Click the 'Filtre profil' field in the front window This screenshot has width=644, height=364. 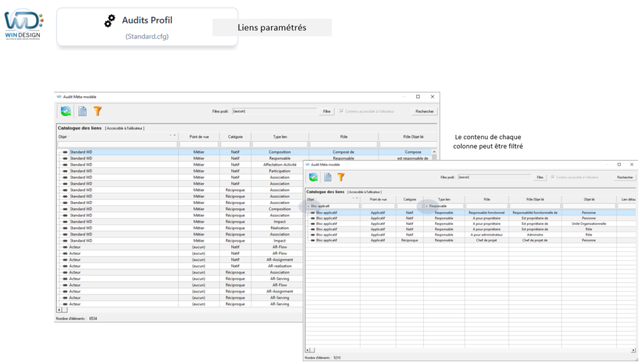point(494,177)
